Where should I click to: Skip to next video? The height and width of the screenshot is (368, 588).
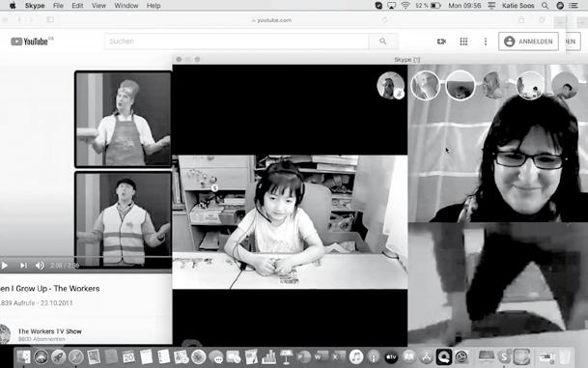[x=23, y=266]
